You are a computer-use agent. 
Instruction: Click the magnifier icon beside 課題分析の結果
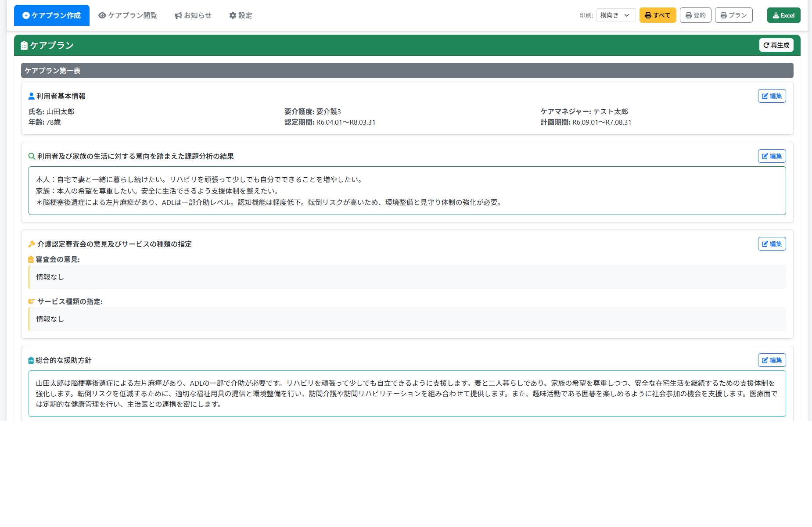click(x=32, y=156)
